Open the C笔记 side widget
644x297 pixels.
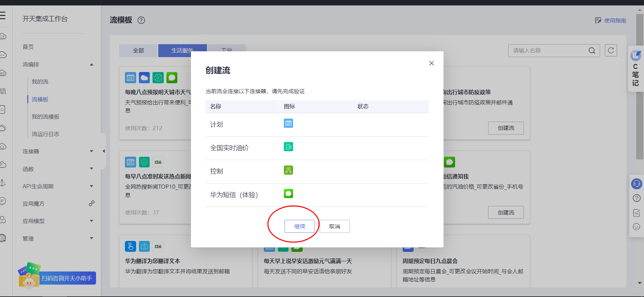click(x=635, y=69)
